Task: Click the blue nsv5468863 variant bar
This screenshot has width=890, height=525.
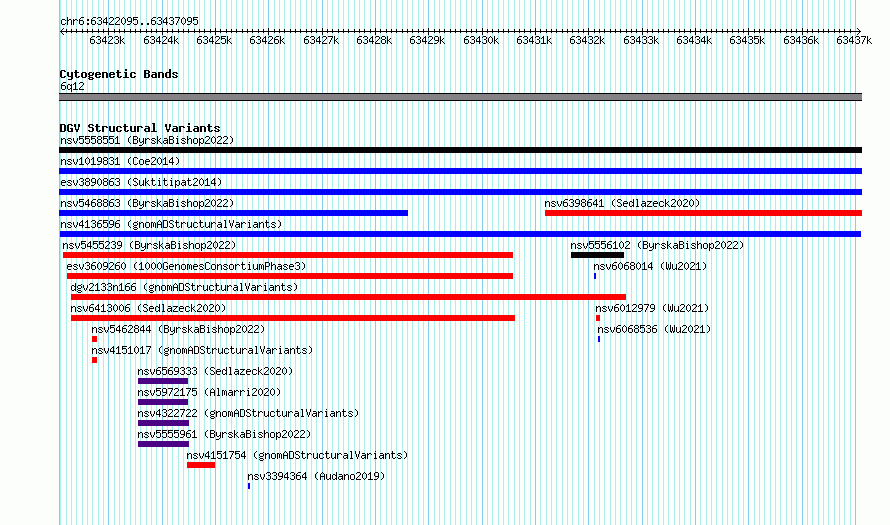Action: click(x=233, y=213)
